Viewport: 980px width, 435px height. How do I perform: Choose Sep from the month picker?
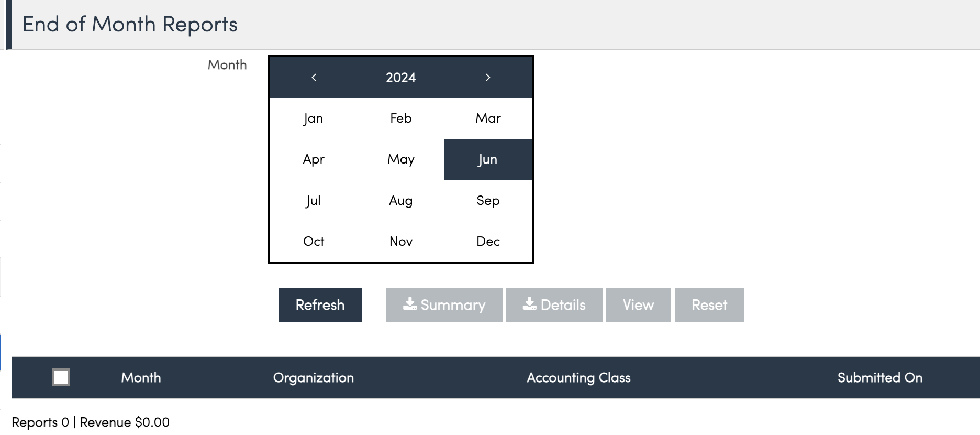pyautogui.click(x=488, y=201)
